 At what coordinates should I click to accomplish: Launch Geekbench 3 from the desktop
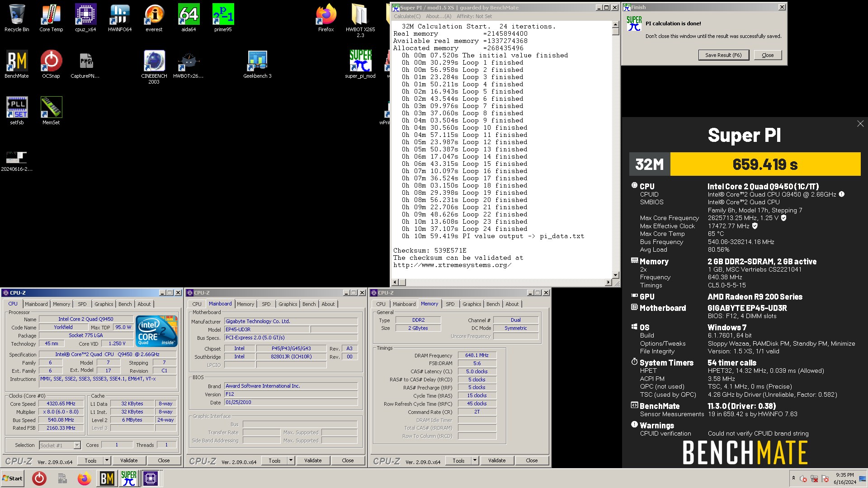(257, 65)
